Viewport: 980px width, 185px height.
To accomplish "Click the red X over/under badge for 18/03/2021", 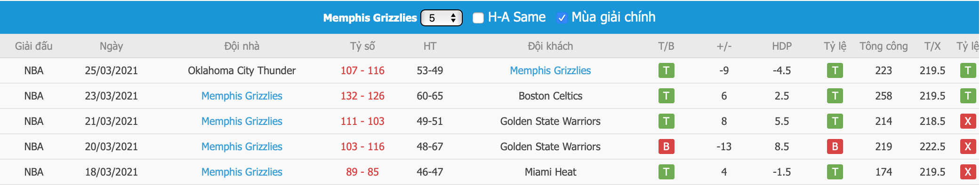I will point(968,172).
